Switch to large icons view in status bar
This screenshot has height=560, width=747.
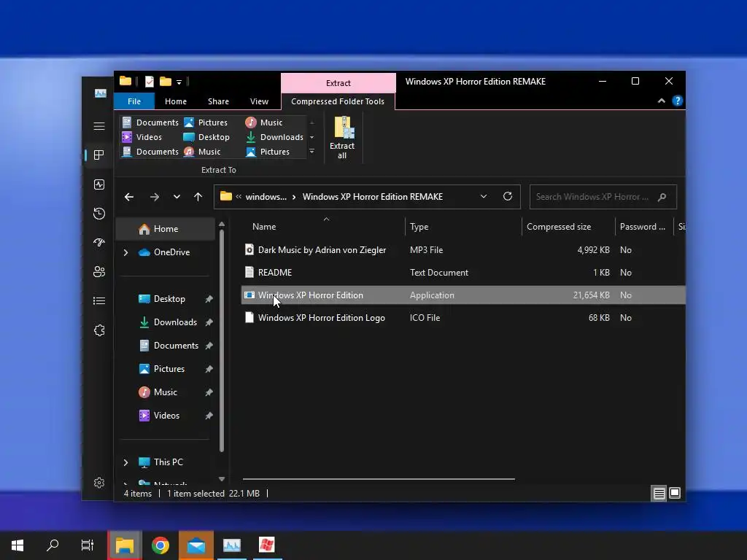coord(675,493)
